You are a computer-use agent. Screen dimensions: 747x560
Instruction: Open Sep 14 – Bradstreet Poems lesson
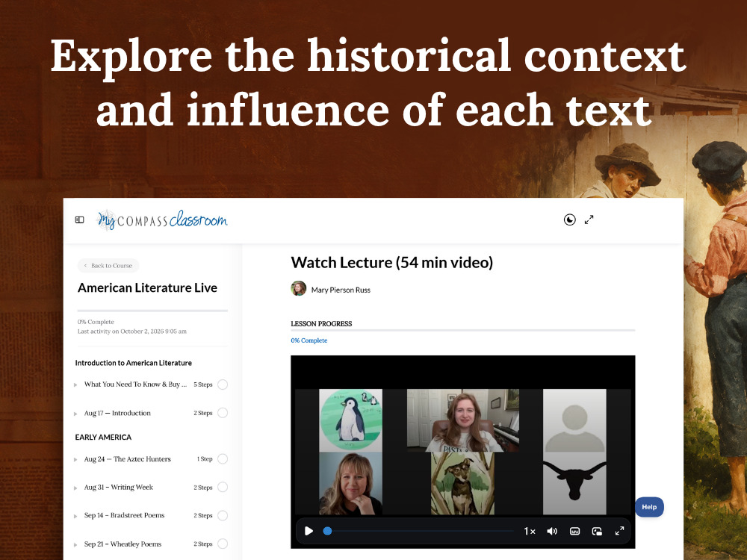click(124, 515)
